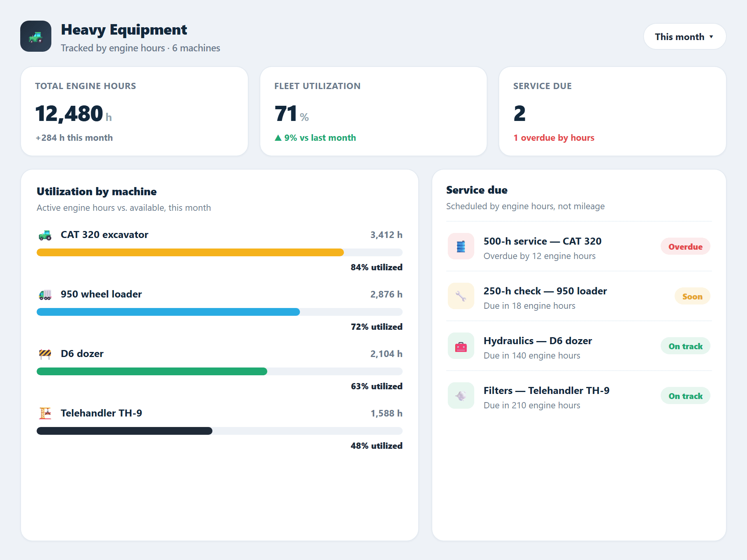Viewport: 747px width, 560px height.
Task: Click the 2,876 h hours value
Action: [x=386, y=294]
